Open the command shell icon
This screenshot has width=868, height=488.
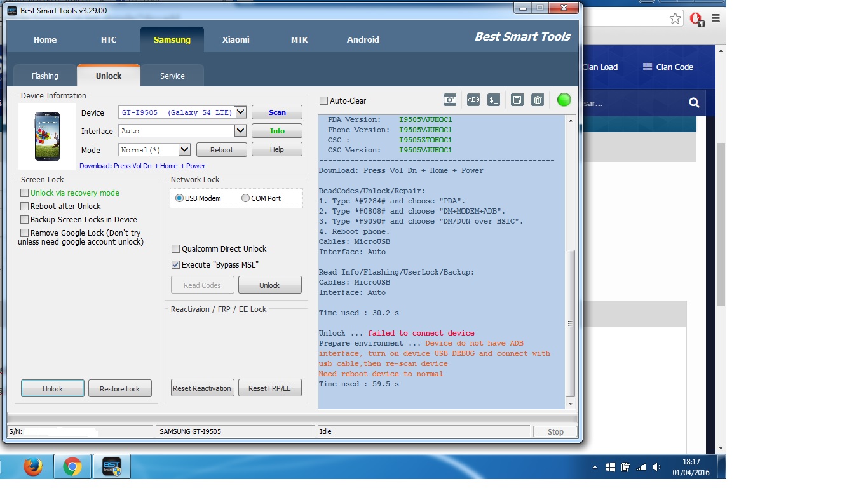click(494, 100)
